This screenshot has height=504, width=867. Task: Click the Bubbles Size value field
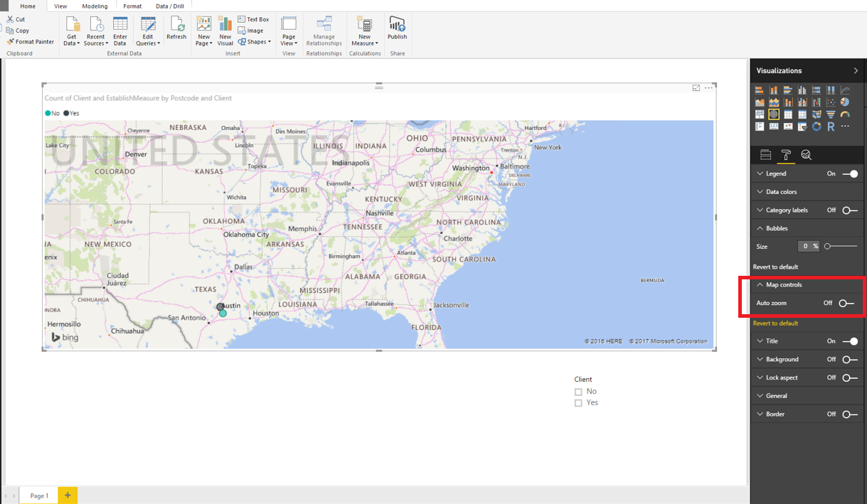coord(808,246)
